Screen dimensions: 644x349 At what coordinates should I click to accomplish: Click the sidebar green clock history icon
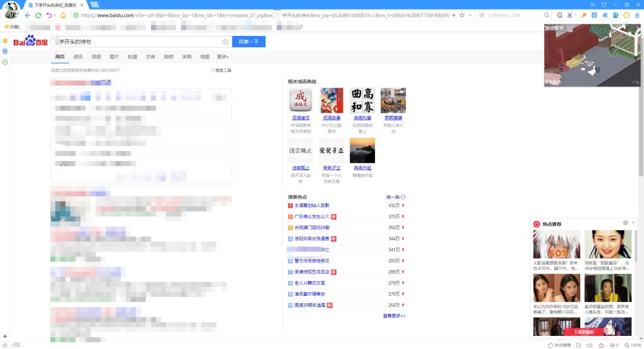click(x=5, y=62)
